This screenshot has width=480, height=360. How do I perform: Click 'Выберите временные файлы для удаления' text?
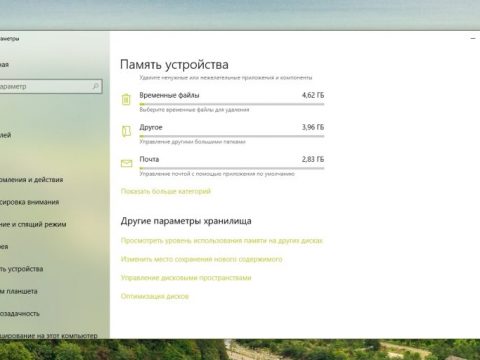194,110
